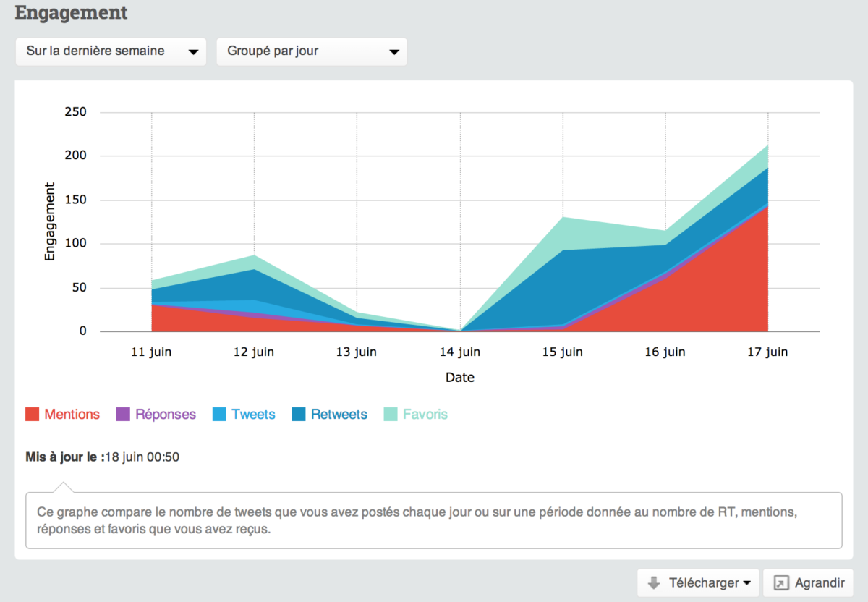
Task: Click the download arrow icon on Télécharger
Action: [x=654, y=582]
